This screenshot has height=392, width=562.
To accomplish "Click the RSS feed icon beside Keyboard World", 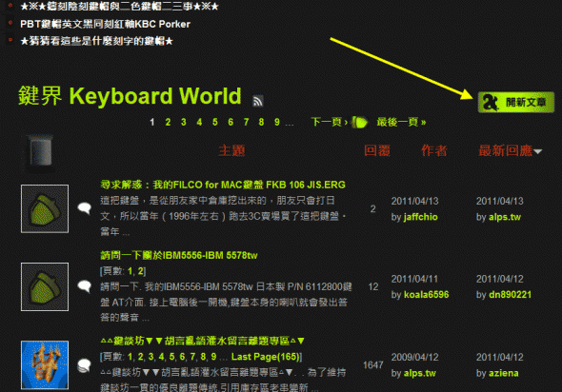I will (258, 101).
